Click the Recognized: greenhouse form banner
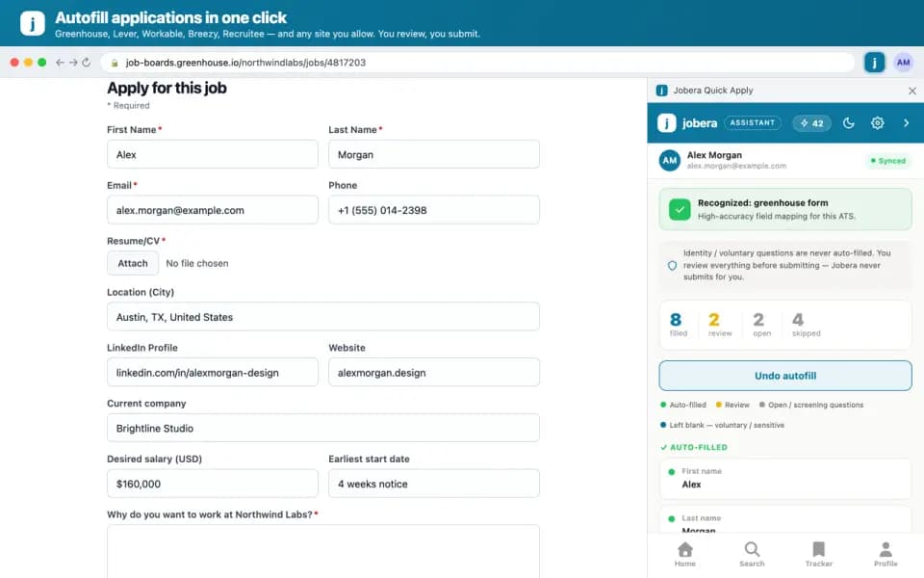 pyautogui.click(x=785, y=209)
